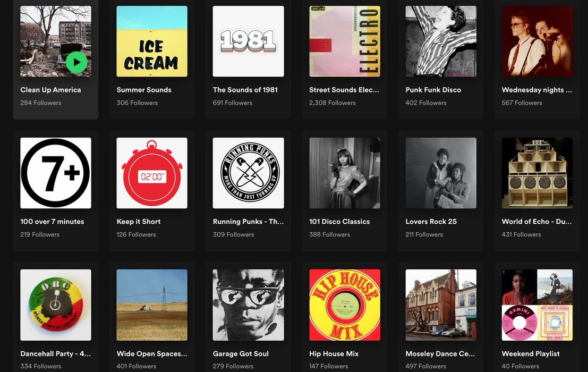Click the 147 Followers text

tap(328, 366)
